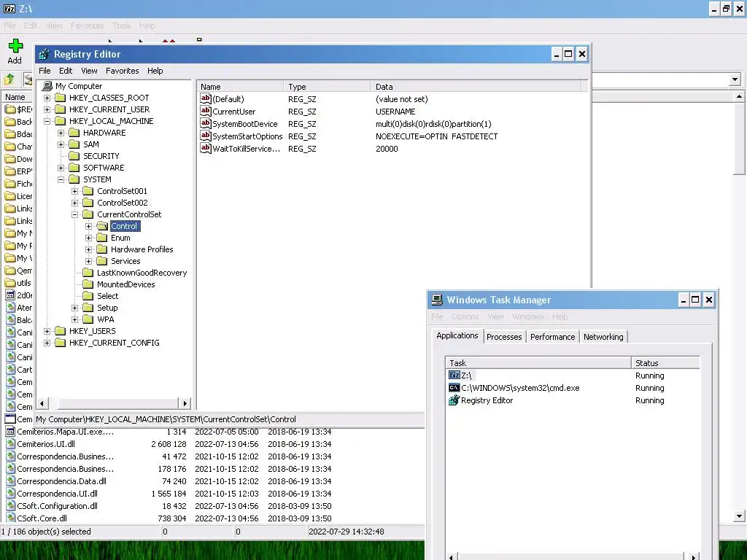The image size is (747, 560).
Task: Open Registry Editor File menu
Action: [44, 71]
